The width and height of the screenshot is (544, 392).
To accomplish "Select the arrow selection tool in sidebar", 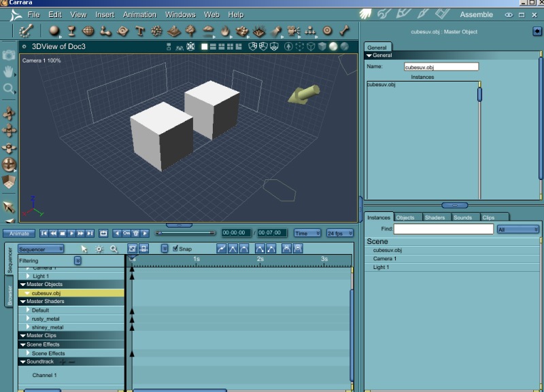I will (9, 207).
